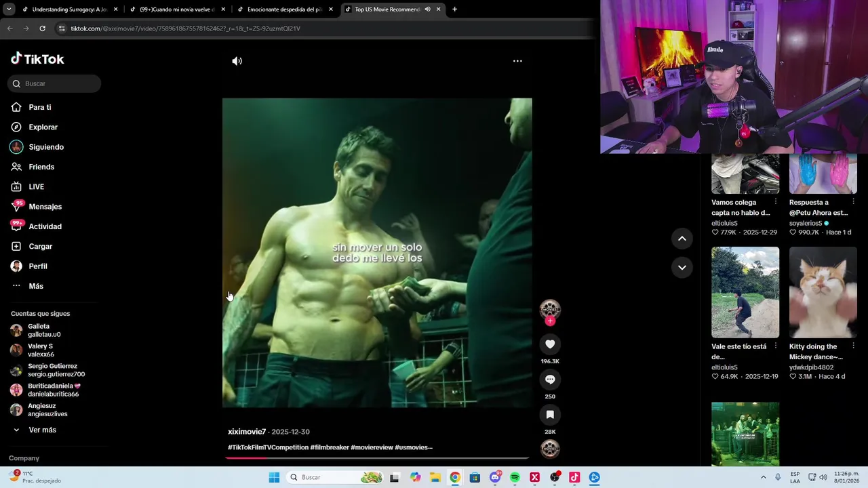Image resolution: width=868 pixels, height=488 pixels.
Task: Go back in browser history
Action: (9, 28)
